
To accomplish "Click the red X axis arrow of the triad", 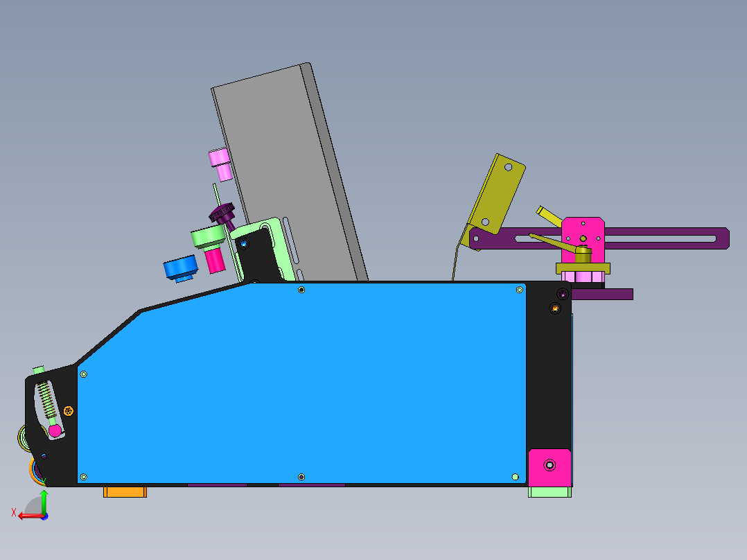I will pyautogui.click(x=28, y=516).
